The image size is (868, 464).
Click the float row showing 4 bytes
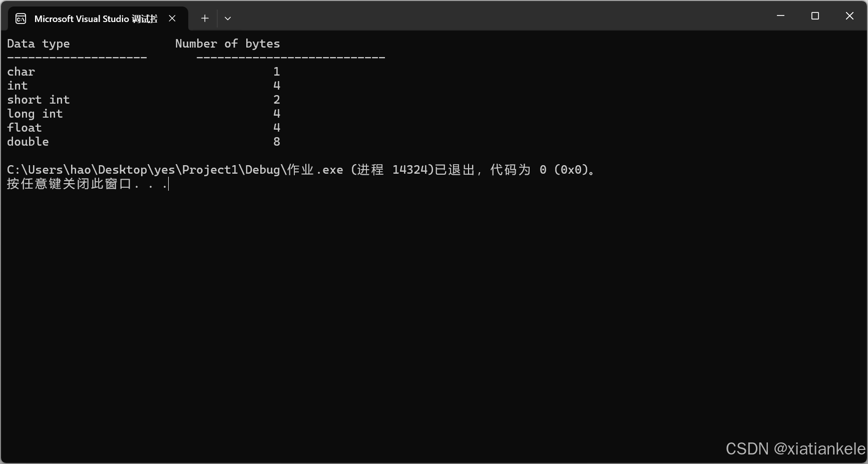(24, 128)
